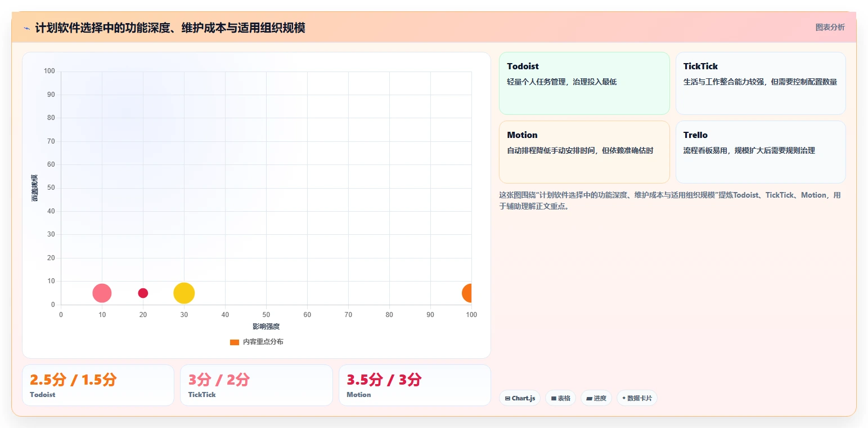Select the Todoist card
The height and width of the screenshot is (428, 868).
(584, 83)
